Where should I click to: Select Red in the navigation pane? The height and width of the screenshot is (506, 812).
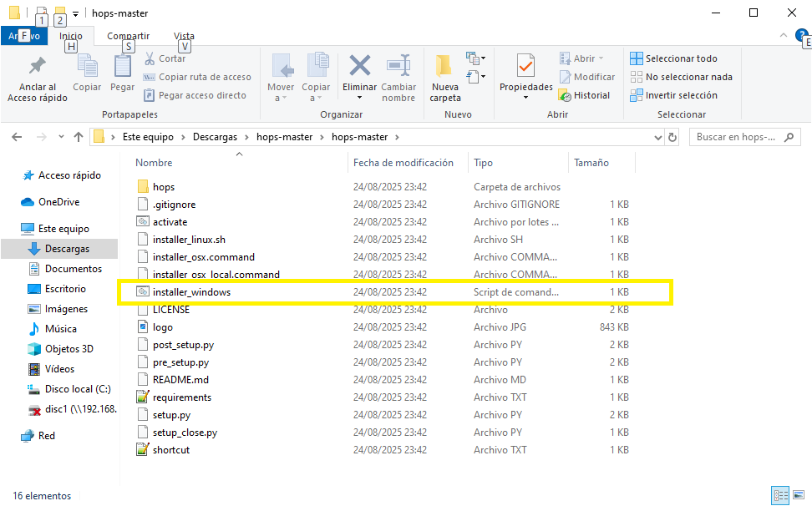click(38, 436)
